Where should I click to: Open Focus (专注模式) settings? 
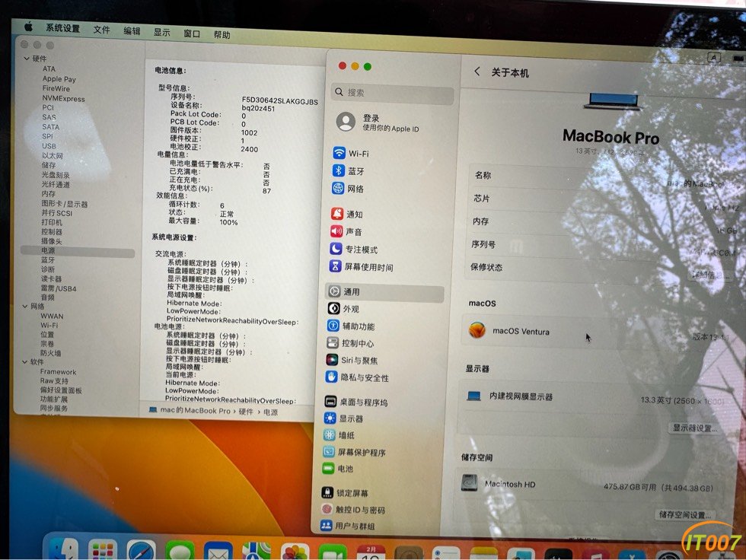[x=353, y=250]
